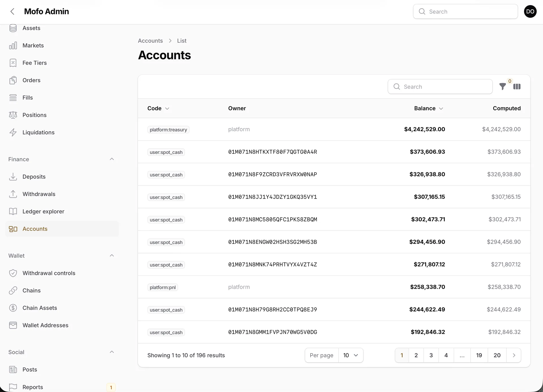
Task: Focus the Accounts table Search field
Action: pyautogui.click(x=440, y=87)
